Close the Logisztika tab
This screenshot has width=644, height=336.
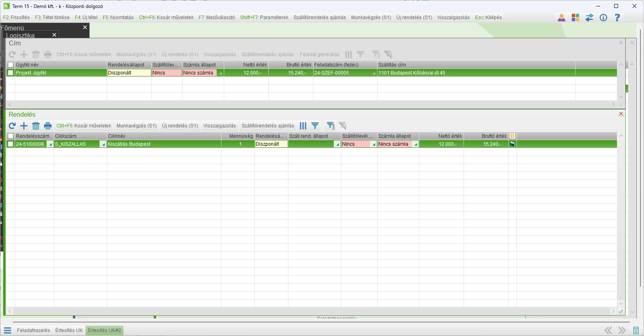click(x=55, y=35)
